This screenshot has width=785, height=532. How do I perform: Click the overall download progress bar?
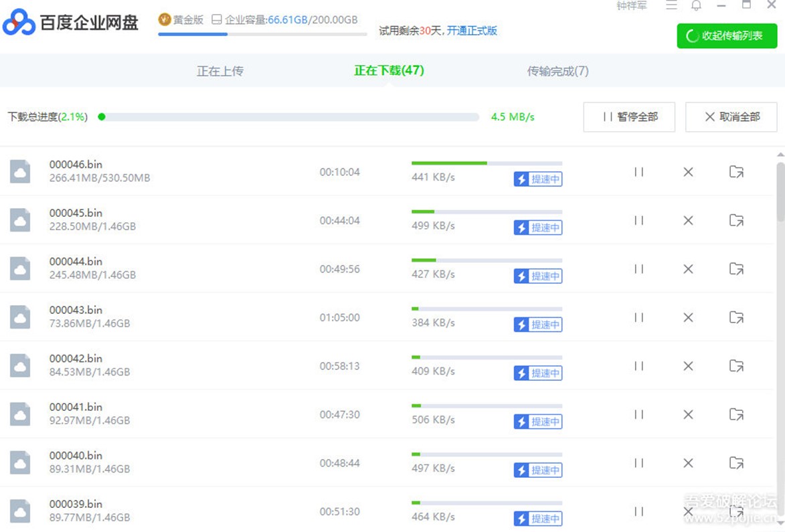tap(289, 117)
